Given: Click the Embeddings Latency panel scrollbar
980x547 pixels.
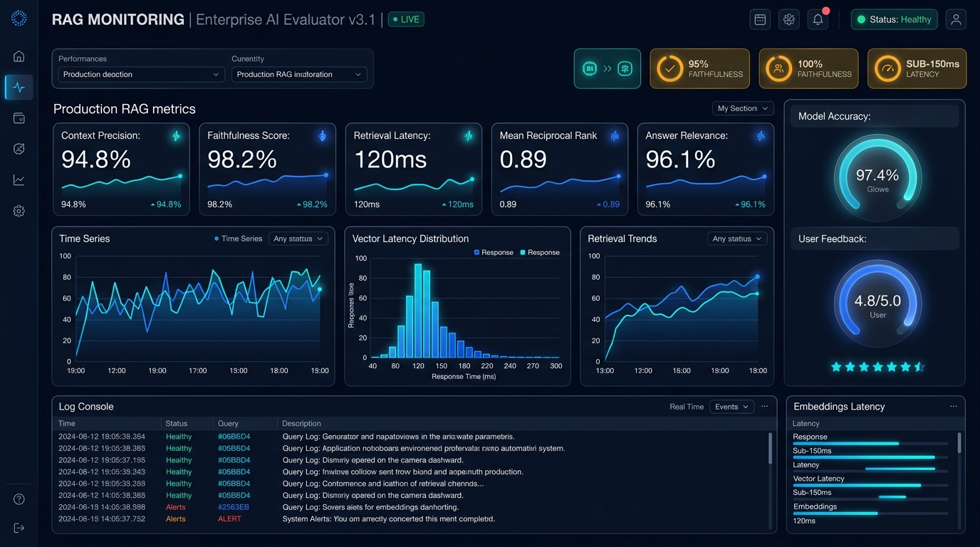Looking at the screenshot, I should pyautogui.click(x=959, y=443).
